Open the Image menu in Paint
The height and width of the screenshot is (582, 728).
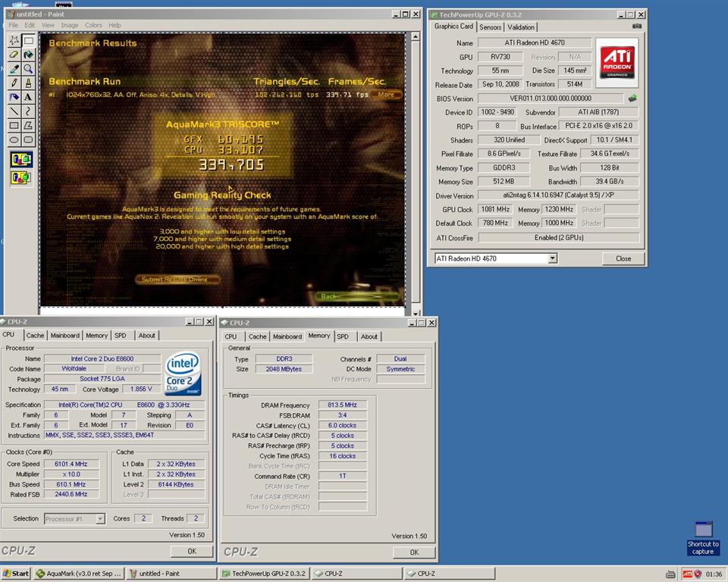70,25
